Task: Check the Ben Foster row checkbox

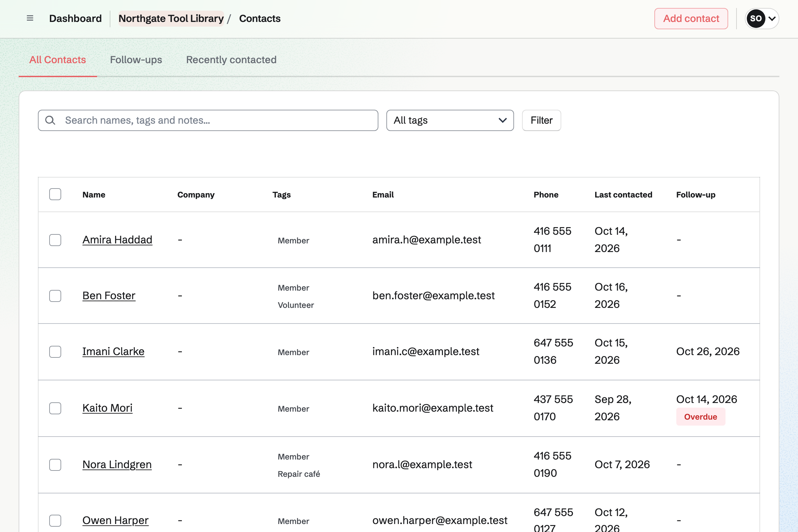Action: 55,296
